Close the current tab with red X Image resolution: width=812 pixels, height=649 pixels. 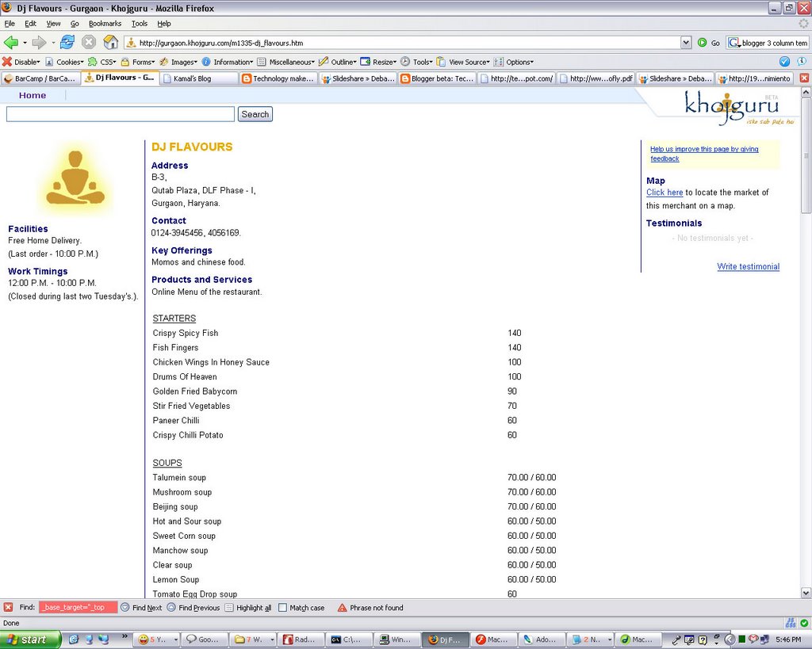point(804,78)
